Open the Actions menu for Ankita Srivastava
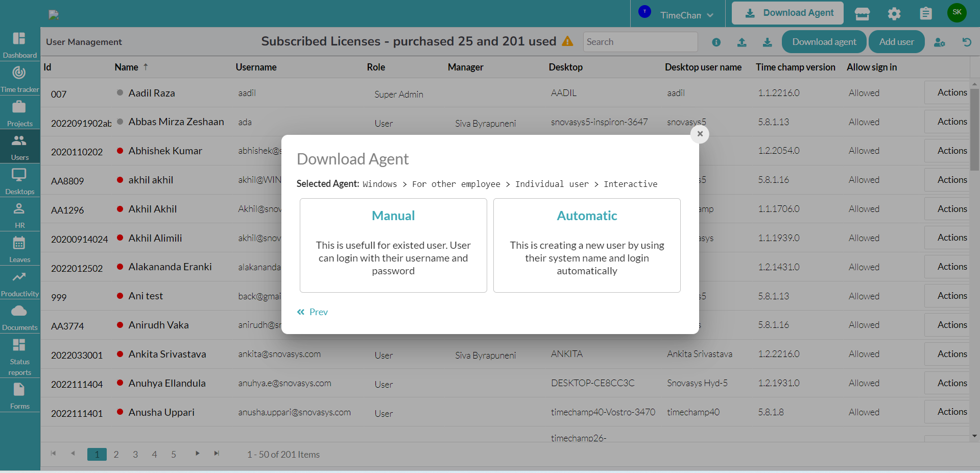This screenshot has width=980, height=473. 948,354
